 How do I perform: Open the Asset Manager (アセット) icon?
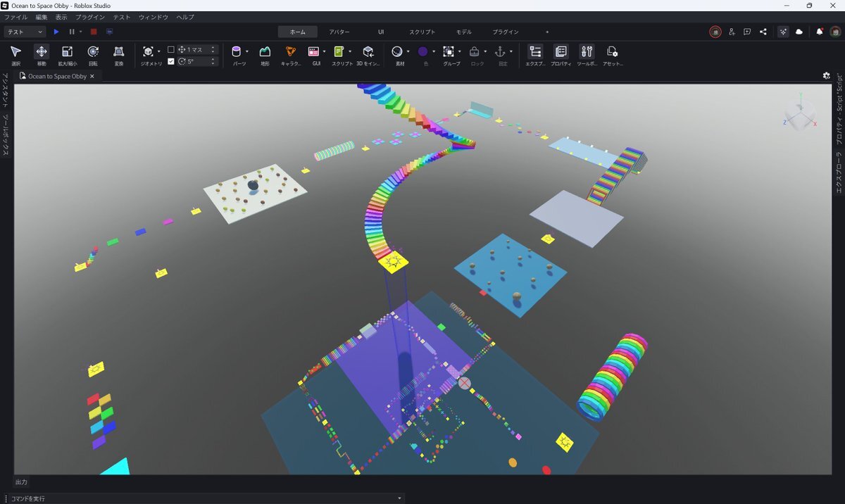coord(612,52)
